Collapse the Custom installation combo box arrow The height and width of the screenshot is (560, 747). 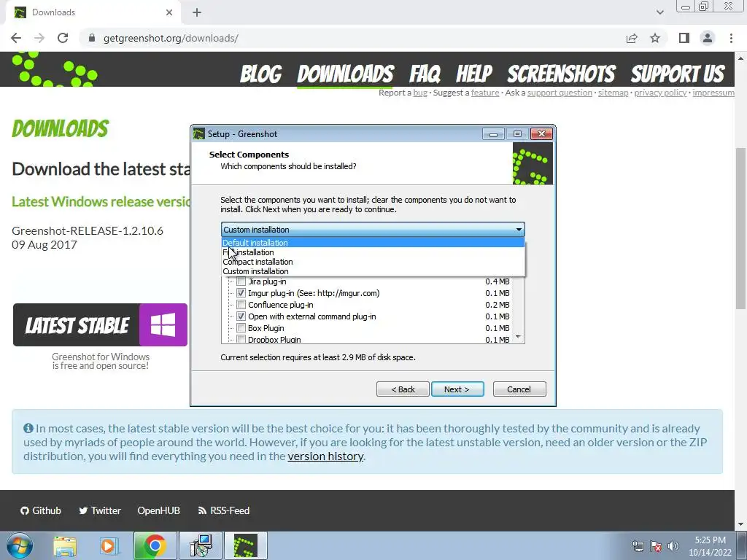click(x=519, y=230)
